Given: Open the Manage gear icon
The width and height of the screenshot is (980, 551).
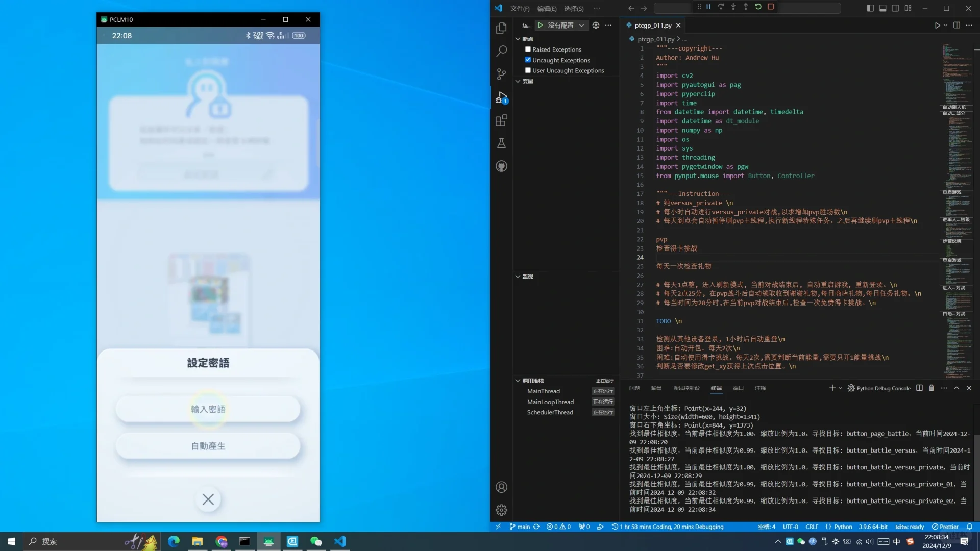Looking at the screenshot, I should point(501,510).
